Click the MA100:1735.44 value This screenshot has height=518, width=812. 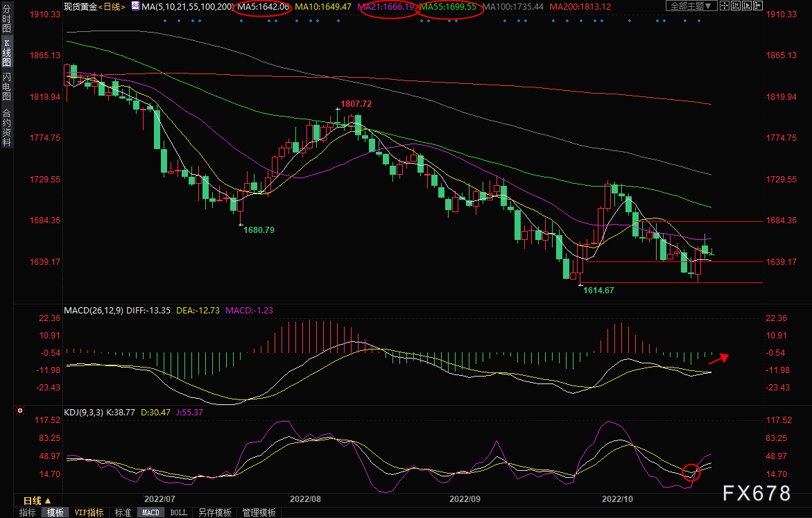coord(513,7)
